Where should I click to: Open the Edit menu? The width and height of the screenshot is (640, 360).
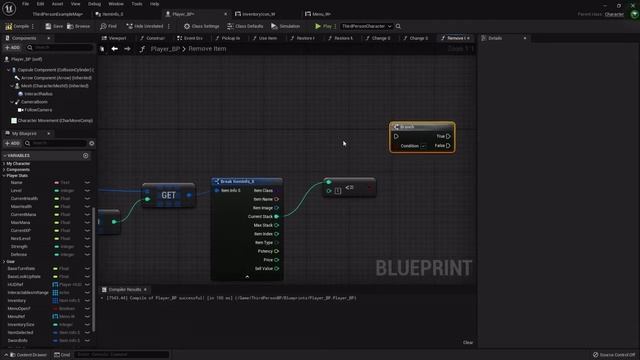tap(40, 4)
